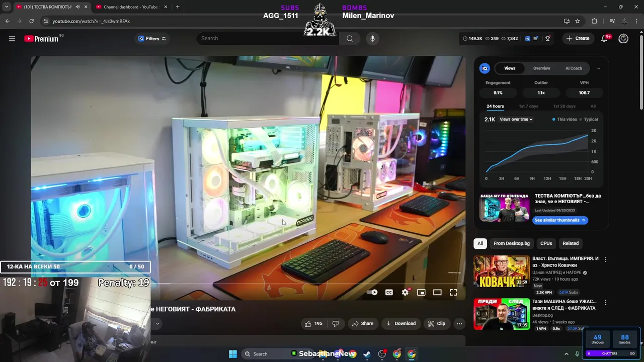Image resolution: width=644 pixels, height=362 pixels.
Task: Like the video with 195 likes
Action: click(x=313, y=323)
